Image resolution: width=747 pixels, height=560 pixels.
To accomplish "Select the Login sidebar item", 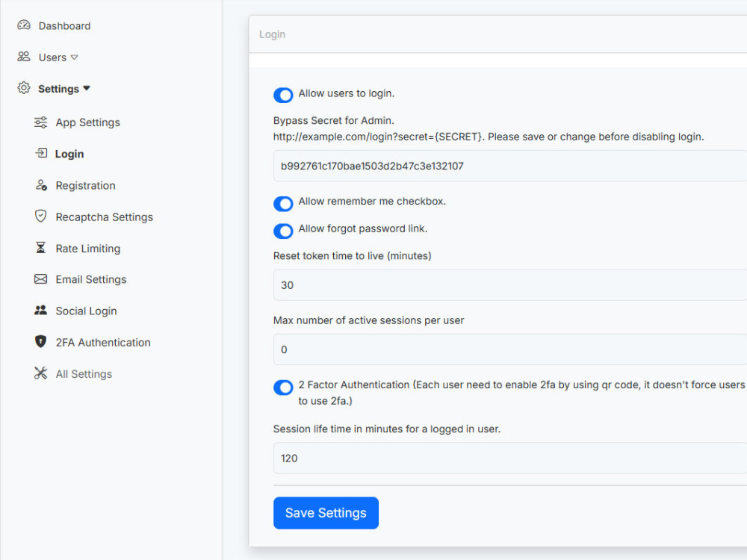I will tap(69, 154).
